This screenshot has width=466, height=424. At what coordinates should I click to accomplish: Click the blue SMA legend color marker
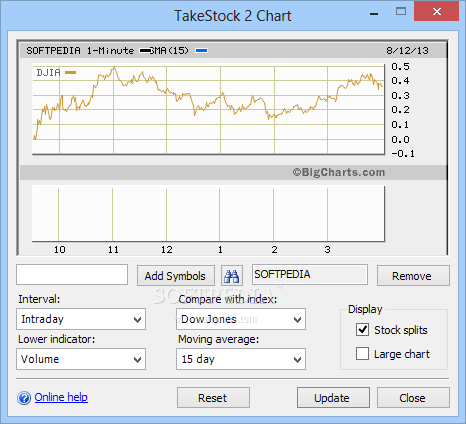pos(202,51)
